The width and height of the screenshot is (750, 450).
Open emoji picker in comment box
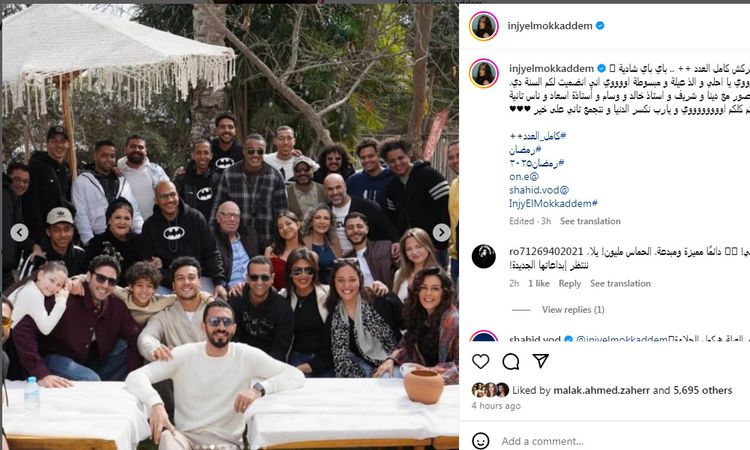point(480,440)
